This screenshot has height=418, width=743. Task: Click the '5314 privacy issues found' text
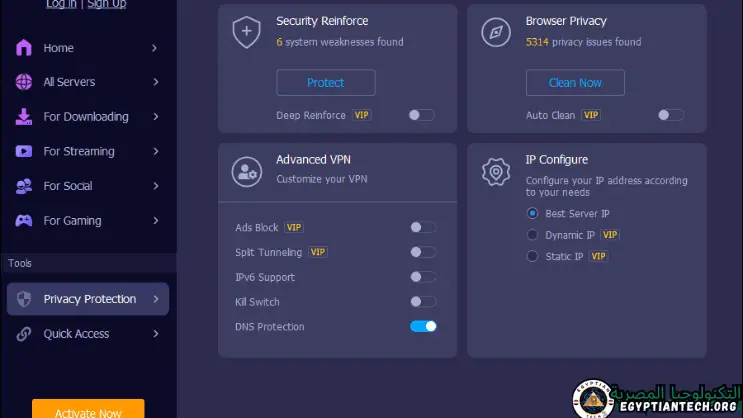pyautogui.click(x=583, y=42)
